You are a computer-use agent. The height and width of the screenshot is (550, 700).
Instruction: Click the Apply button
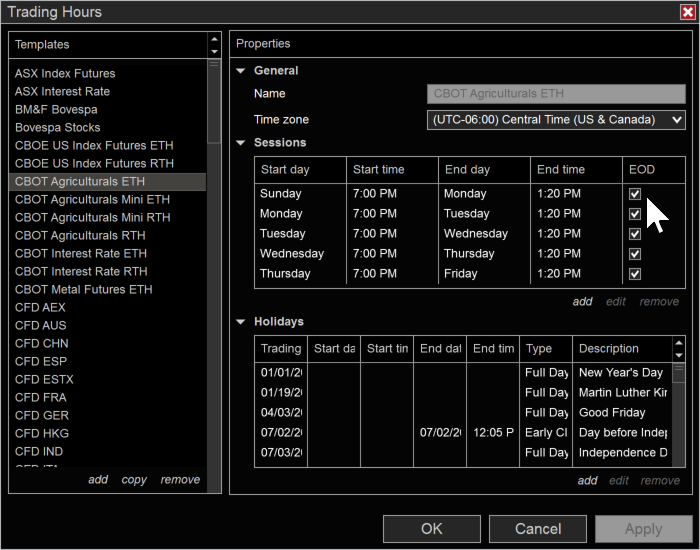644,529
